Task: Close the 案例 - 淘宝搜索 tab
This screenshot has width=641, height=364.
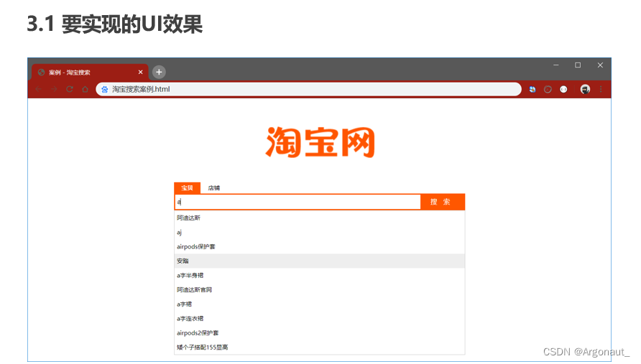Action: coord(140,73)
